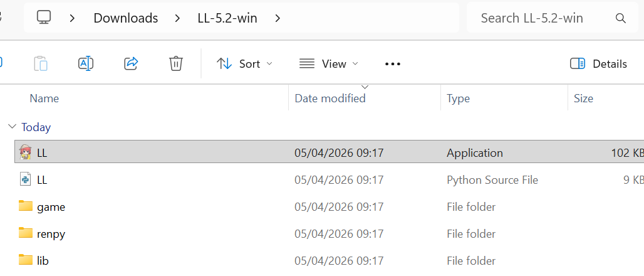Click the Paste clipboard icon

pos(41,63)
